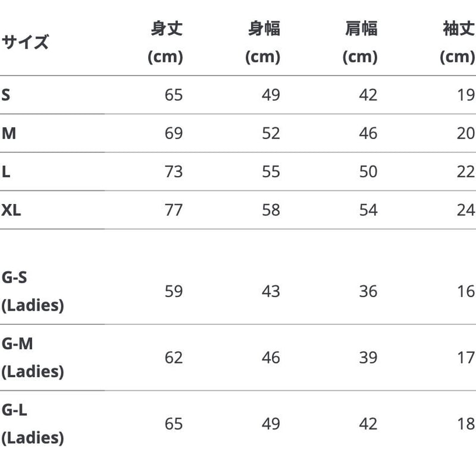Screen dimensions: 476x476
Task: Select the 身丈 value 77 for XL
Action: 174,210
